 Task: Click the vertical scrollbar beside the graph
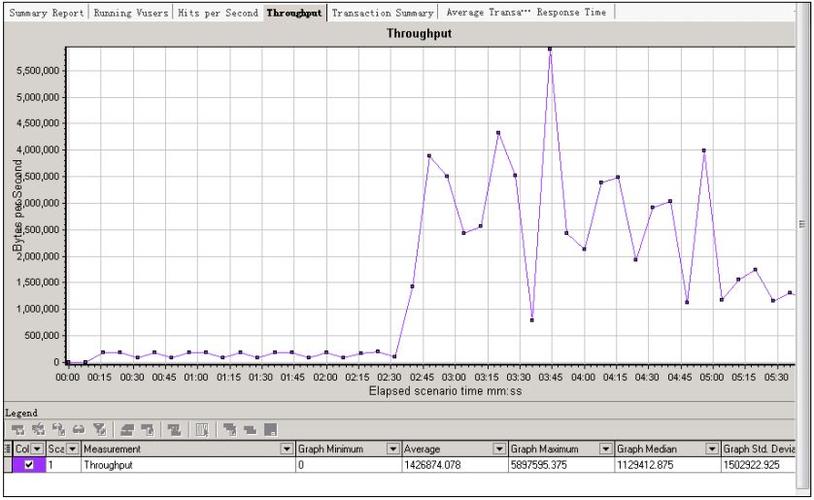click(802, 224)
